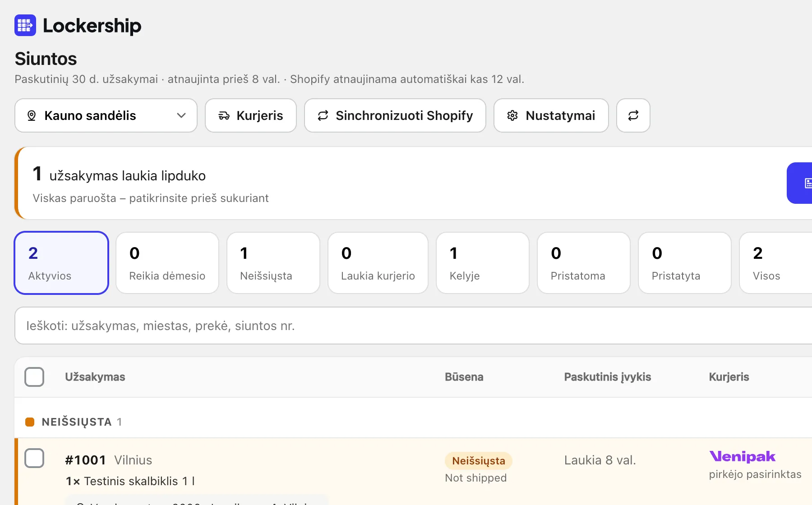Select the Pristatyta status tab
This screenshot has width=812, height=505.
click(x=685, y=263)
